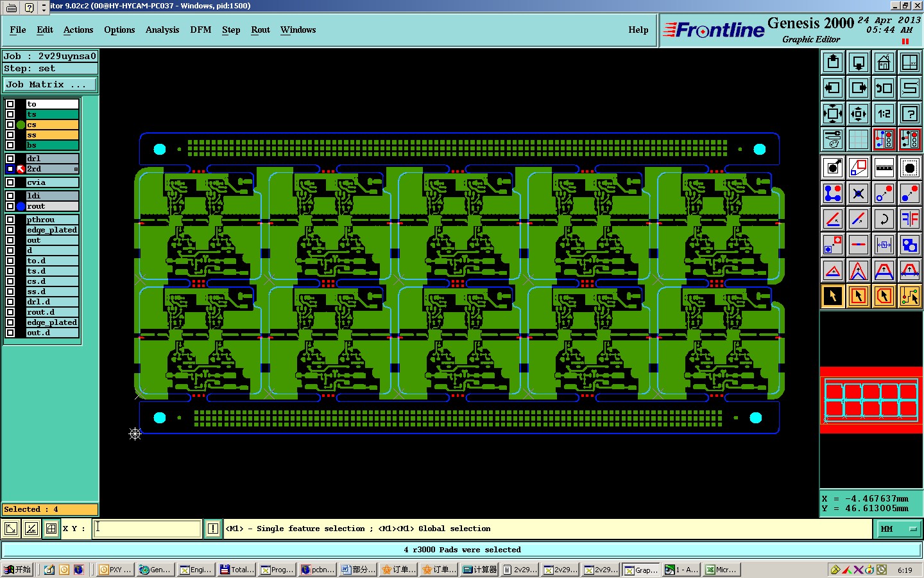
Task: Toggle the checkbox for layer bs
Action: [10, 145]
